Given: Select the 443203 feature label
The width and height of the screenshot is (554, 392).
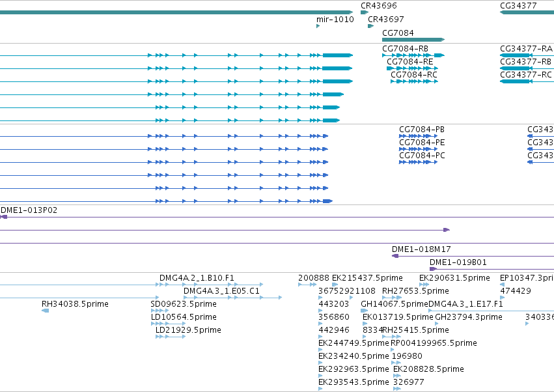Looking at the screenshot, I should (x=333, y=304).
